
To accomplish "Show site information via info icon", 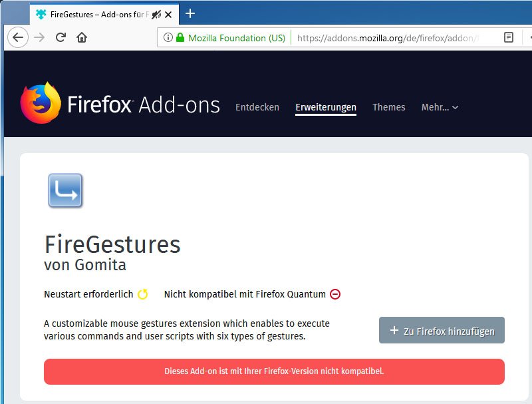I will [168, 37].
